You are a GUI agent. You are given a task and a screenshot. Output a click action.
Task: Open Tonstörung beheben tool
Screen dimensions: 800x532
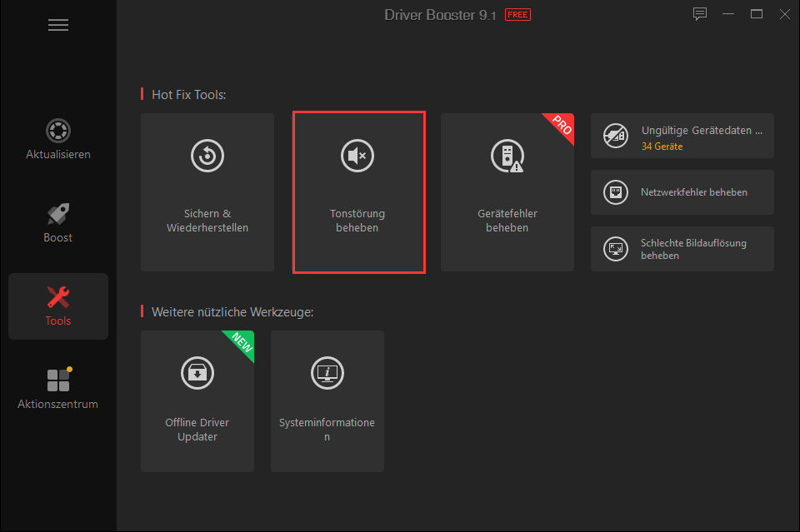tap(358, 192)
